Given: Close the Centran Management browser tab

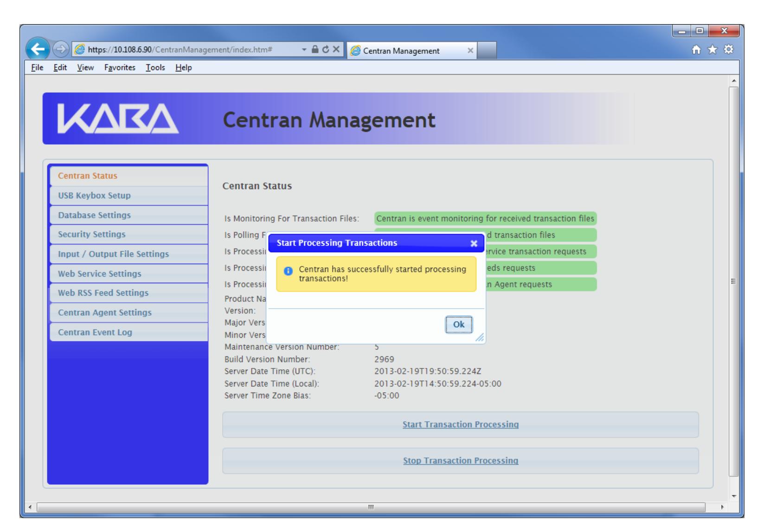Looking at the screenshot, I should coord(470,51).
